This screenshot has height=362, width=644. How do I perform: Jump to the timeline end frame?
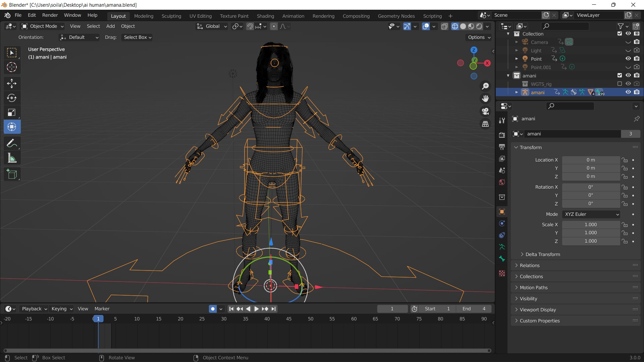click(x=274, y=309)
